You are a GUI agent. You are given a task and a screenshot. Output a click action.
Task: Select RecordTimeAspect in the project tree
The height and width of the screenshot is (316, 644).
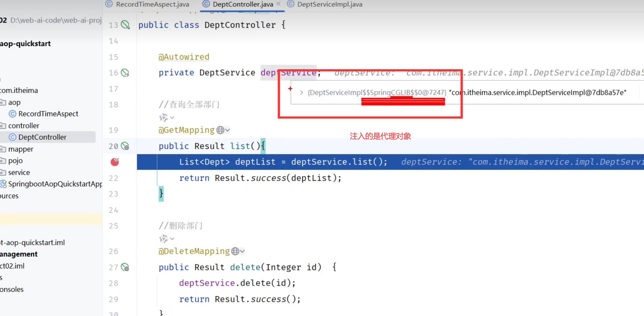[x=48, y=114]
